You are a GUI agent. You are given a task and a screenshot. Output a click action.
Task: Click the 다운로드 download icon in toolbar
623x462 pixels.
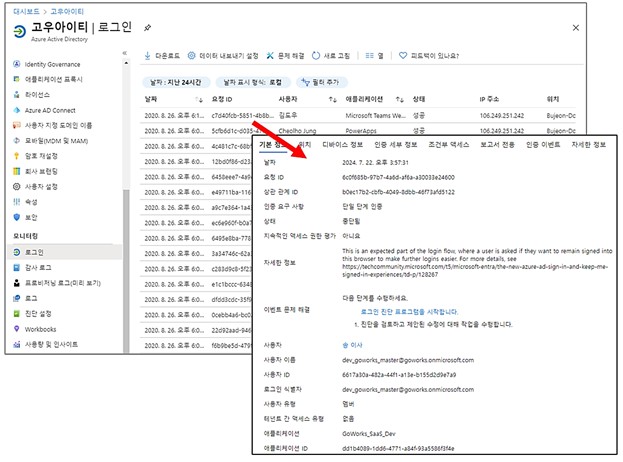click(150, 56)
